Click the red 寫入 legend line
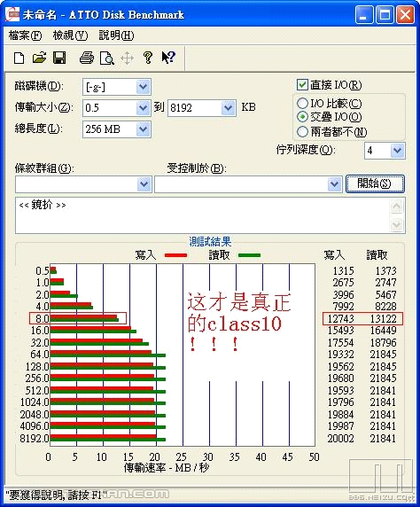The height and width of the screenshot is (507, 420). (175, 255)
